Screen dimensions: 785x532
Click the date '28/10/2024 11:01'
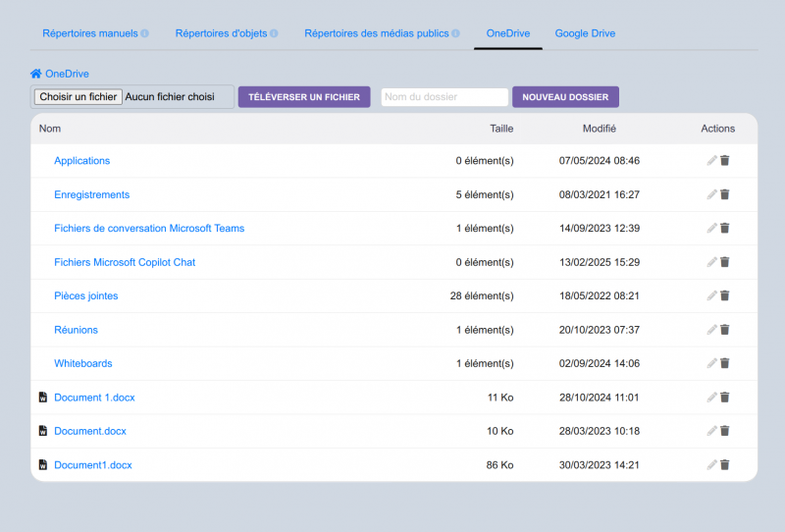600,398
